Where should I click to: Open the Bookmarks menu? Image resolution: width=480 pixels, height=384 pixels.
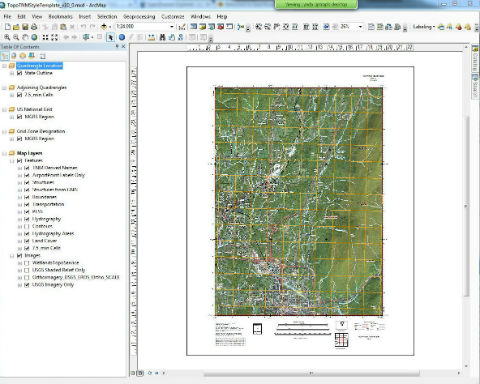point(60,16)
